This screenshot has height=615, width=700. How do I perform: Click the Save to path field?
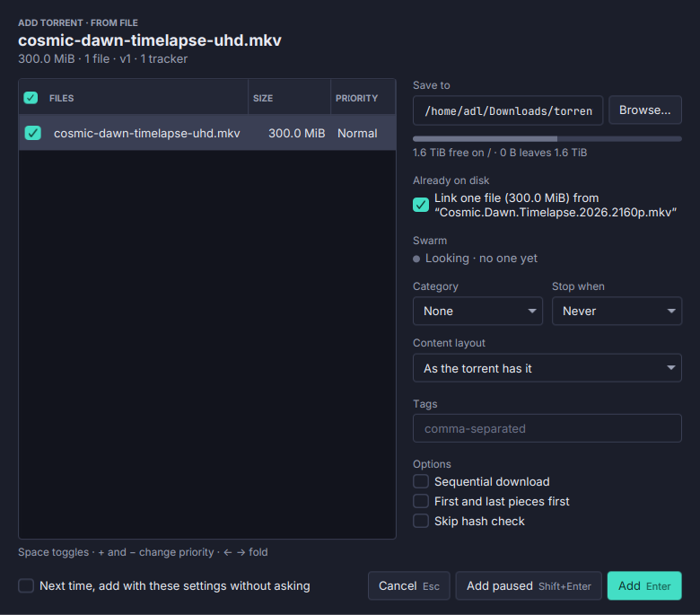(508, 110)
